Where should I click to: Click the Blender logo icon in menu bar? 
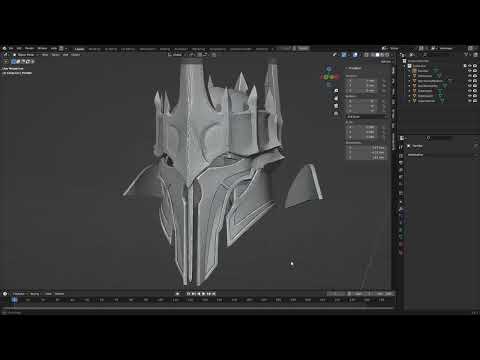pyautogui.click(x=4, y=48)
